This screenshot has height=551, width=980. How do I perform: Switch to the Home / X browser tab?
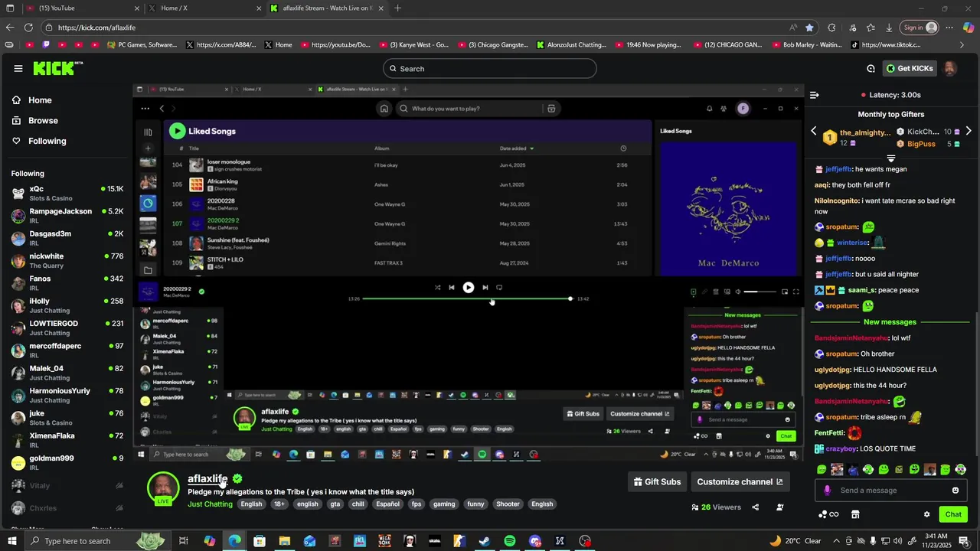click(x=205, y=8)
